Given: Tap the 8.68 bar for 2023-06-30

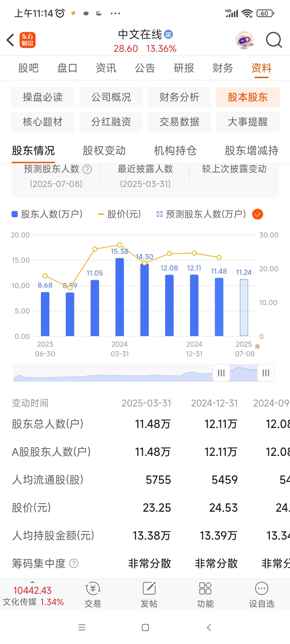Looking at the screenshot, I should [x=45, y=314].
